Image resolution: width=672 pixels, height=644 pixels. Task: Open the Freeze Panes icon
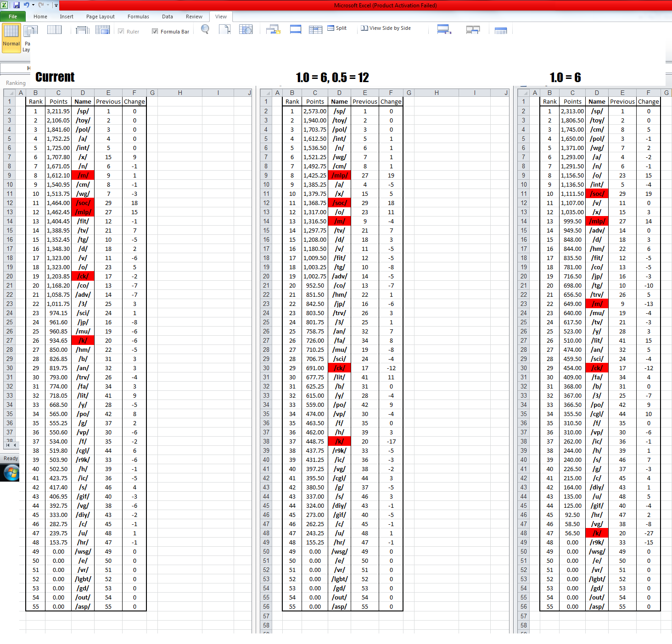pyautogui.click(x=315, y=30)
